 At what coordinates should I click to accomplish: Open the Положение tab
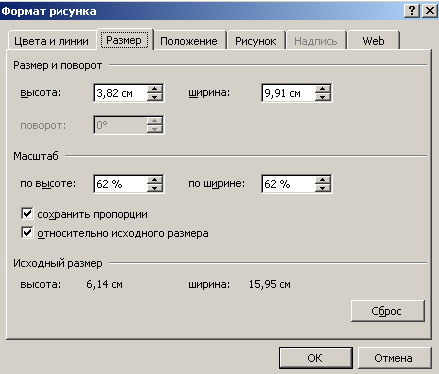pyautogui.click(x=189, y=41)
